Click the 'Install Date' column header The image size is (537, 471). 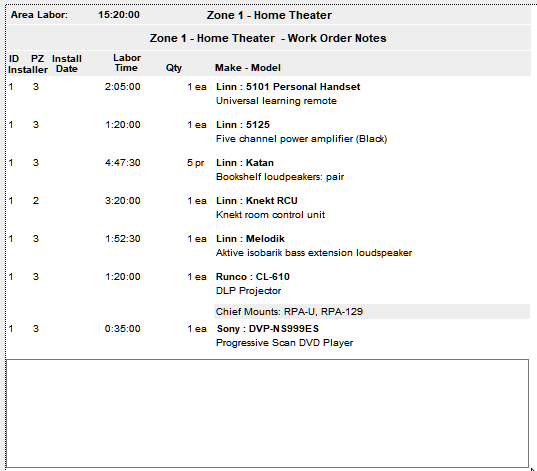point(67,64)
